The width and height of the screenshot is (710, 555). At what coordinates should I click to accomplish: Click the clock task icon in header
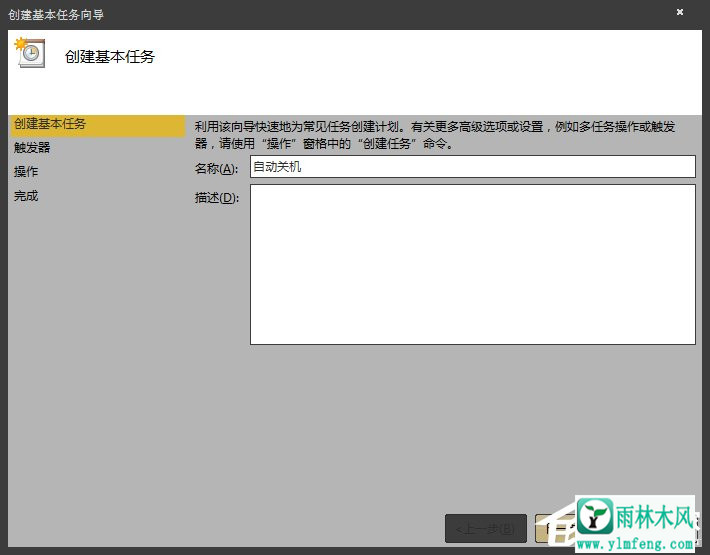[30, 53]
